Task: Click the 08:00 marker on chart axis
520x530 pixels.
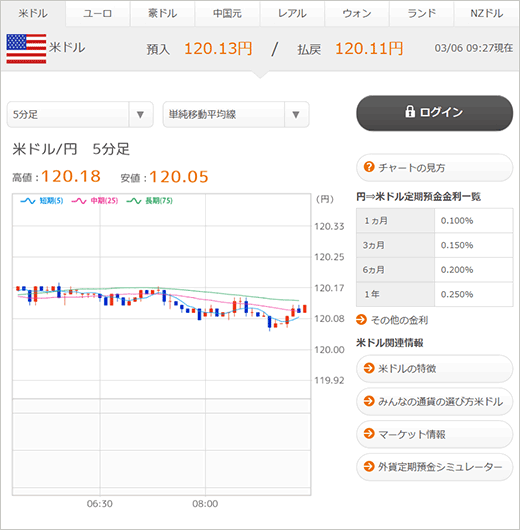Action: tap(205, 504)
